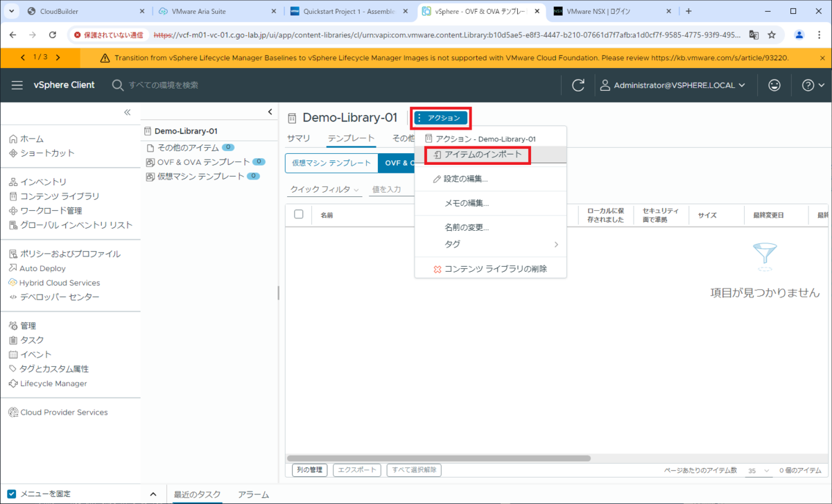Image resolution: width=832 pixels, height=504 pixels.
Task: Sort by サイズ column header
Action: coord(707,216)
